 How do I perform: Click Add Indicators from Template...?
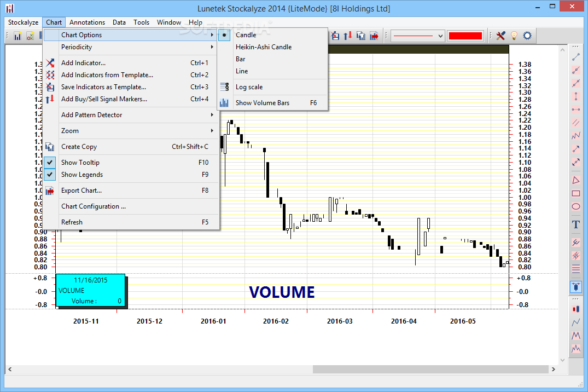coord(131,74)
